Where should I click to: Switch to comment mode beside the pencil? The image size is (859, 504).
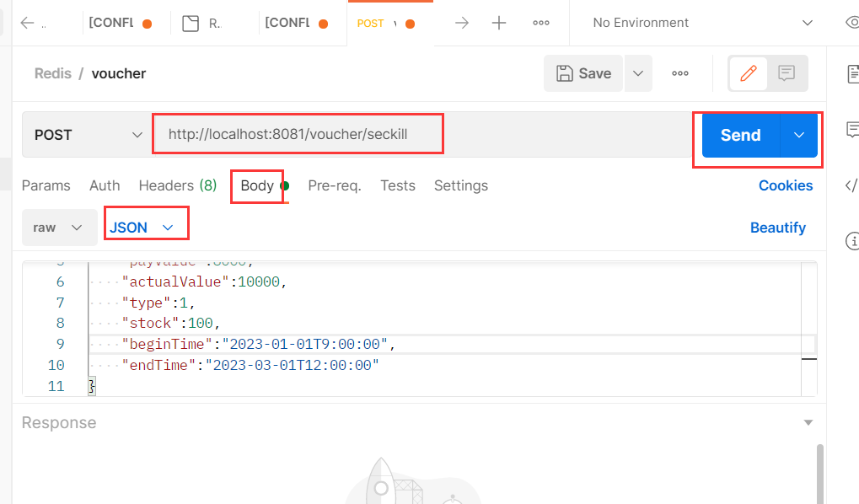pyautogui.click(x=787, y=72)
